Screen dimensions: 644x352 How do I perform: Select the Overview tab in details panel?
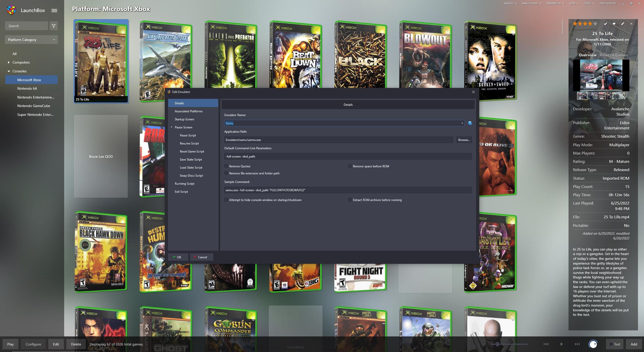click(587, 55)
